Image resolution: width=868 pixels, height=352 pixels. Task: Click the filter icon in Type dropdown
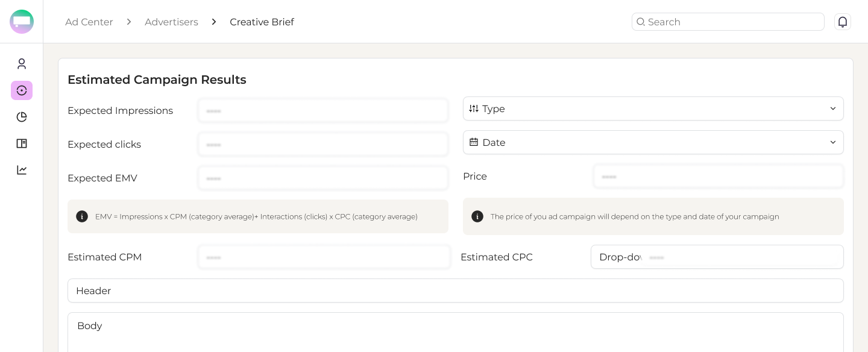pyautogui.click(x=474, y=108)
